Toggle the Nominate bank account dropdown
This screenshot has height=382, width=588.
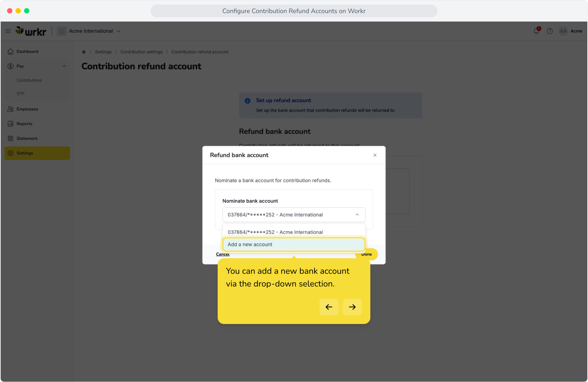[x=294, y=215]
